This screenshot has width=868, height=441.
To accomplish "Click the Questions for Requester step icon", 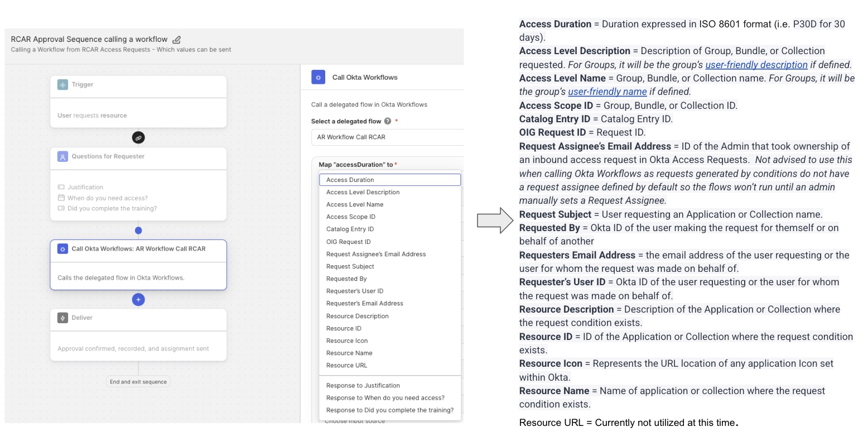I will pyautogui.click(x=62, y=157).
